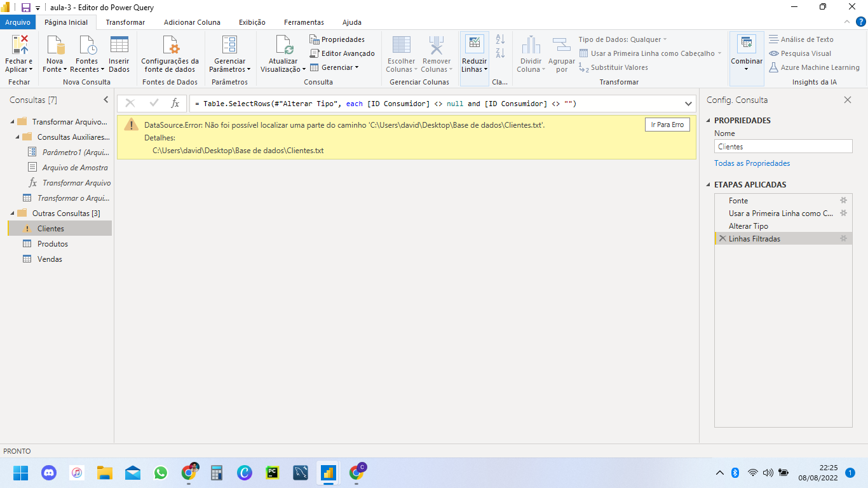Delete the Linhas Filtradas step
868x488 pixels.
pos(722,238)
